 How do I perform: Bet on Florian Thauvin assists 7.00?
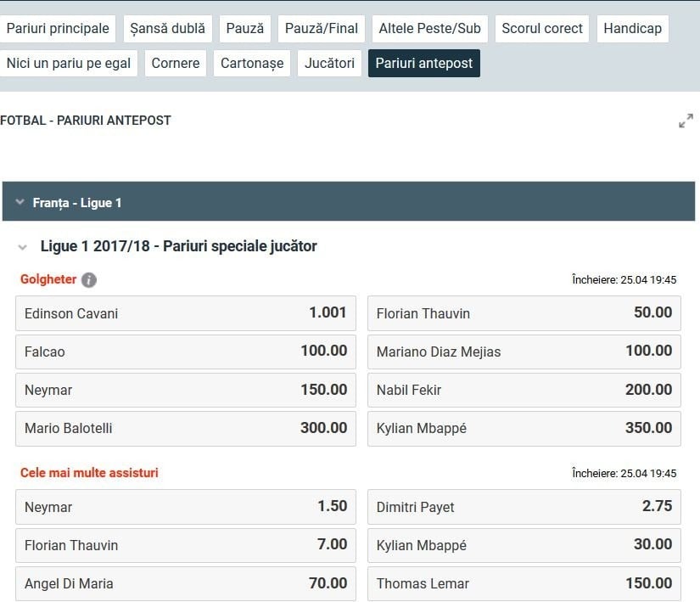coord(186,545)
